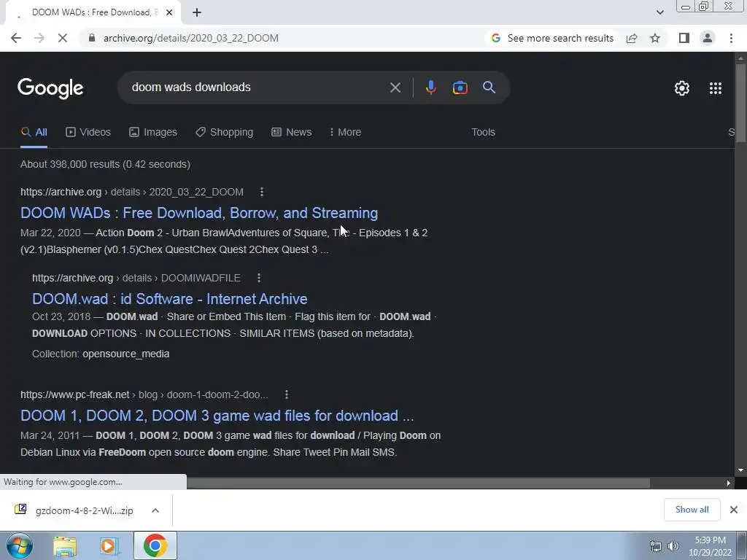The height and width of the screenshot is (560, 747).
Task: Click About 398,000 results text
Action: click(105, 164)
